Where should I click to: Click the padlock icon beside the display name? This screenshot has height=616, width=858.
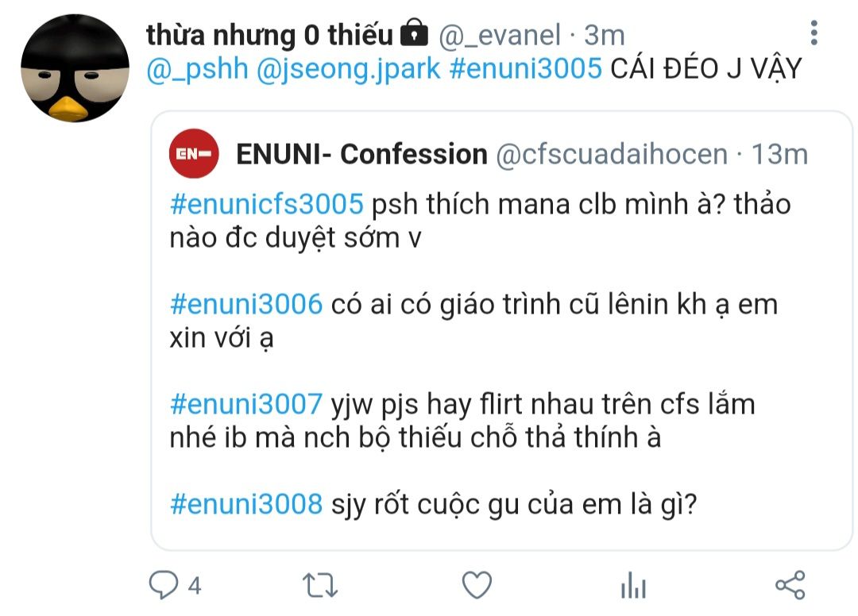[x=414, y=34]
